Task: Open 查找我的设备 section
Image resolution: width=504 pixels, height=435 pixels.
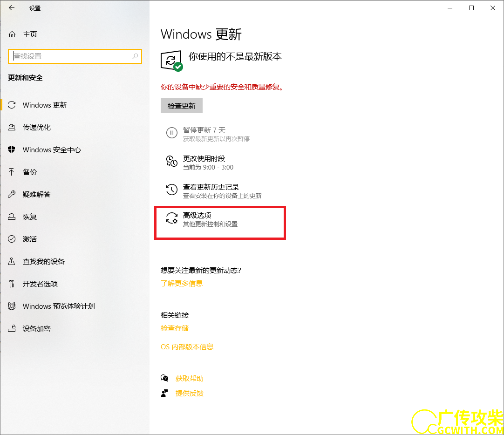Action: pos(75,261)
